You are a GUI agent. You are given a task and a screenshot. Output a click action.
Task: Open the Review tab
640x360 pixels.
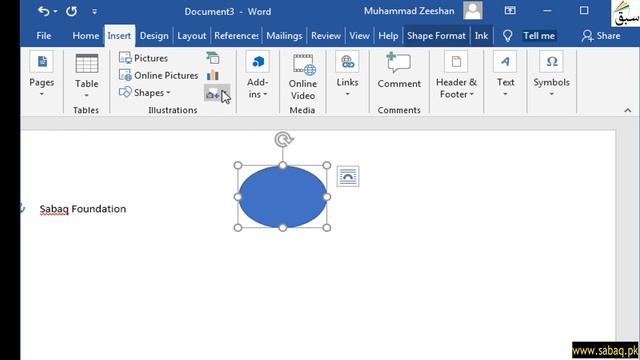click(326, 36)
